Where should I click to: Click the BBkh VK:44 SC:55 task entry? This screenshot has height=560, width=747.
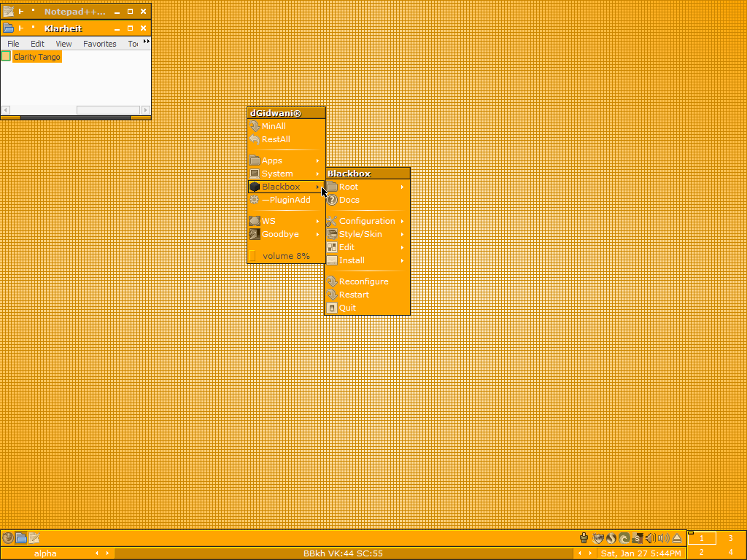pos(343,553)
